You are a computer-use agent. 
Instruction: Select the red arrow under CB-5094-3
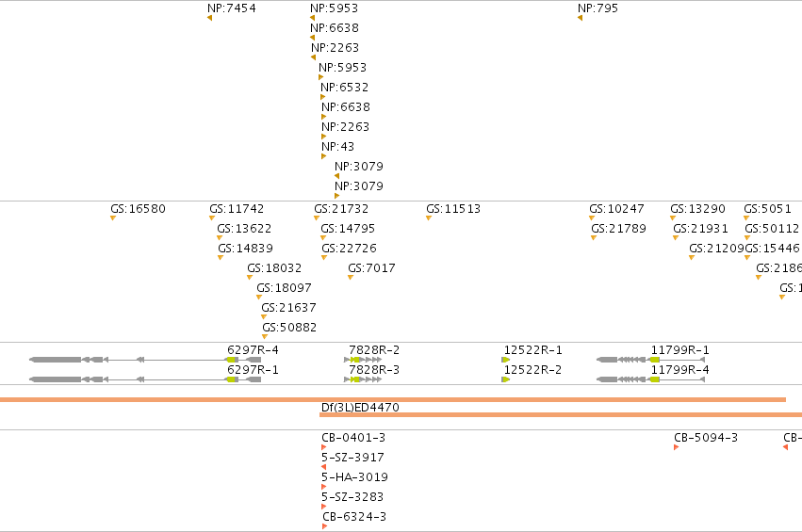[x=676, y=447]
